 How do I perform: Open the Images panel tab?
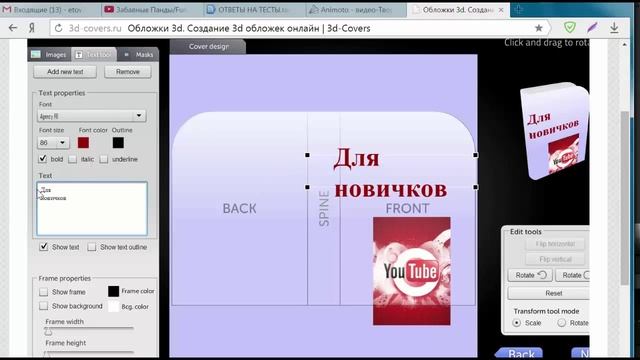49,54
